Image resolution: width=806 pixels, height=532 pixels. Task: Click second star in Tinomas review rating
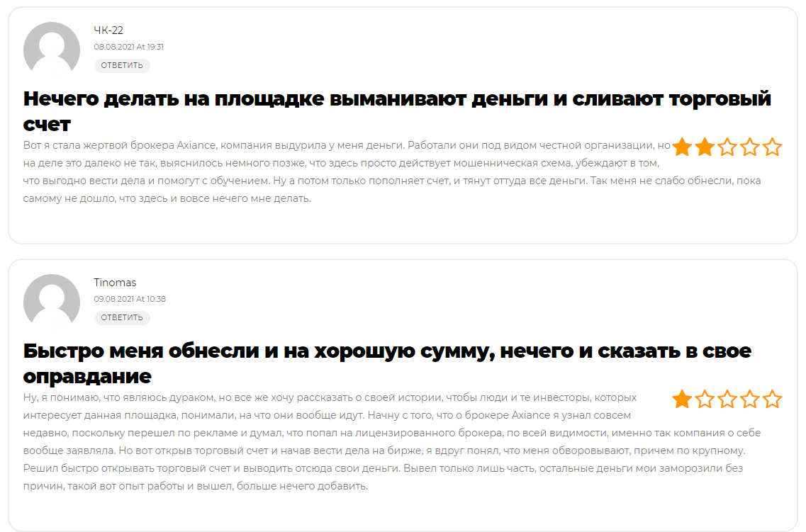[x=705, y=399]
